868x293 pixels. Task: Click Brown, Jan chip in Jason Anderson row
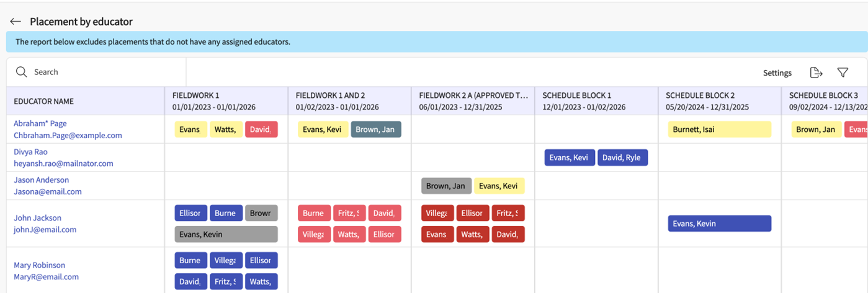pyautogui.click(x=445, y=186)
